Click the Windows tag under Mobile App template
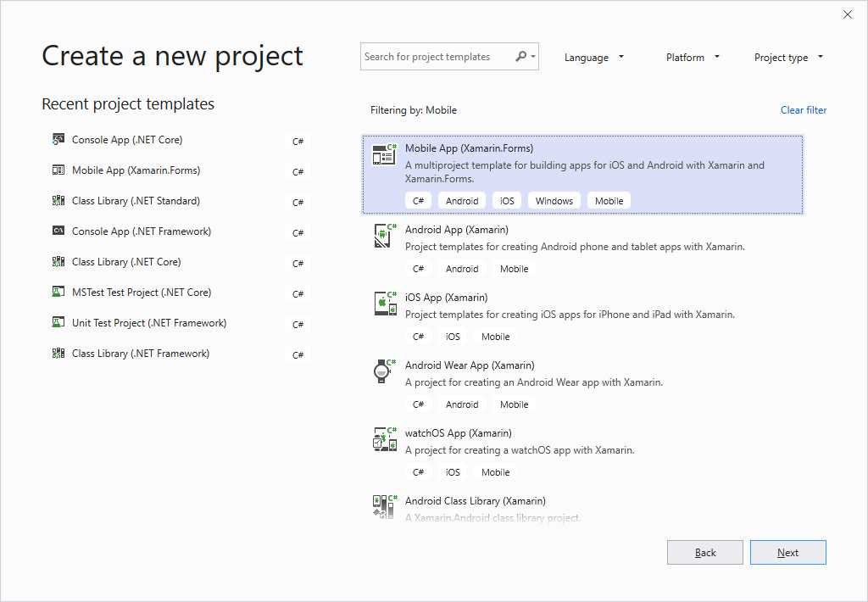This screenshot has height=602, width=868. point(554,200)
